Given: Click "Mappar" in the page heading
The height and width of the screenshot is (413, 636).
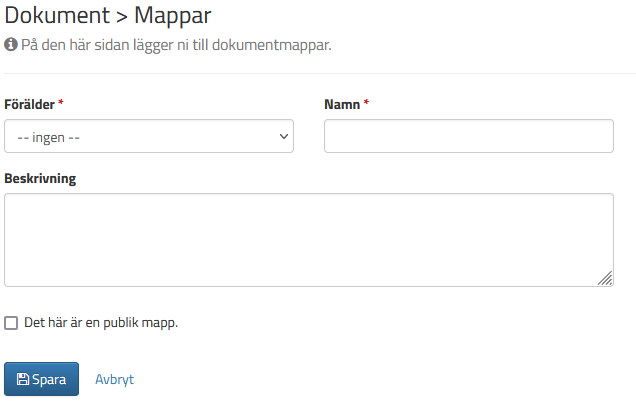Looking at the screenshot, I should 173,16.
